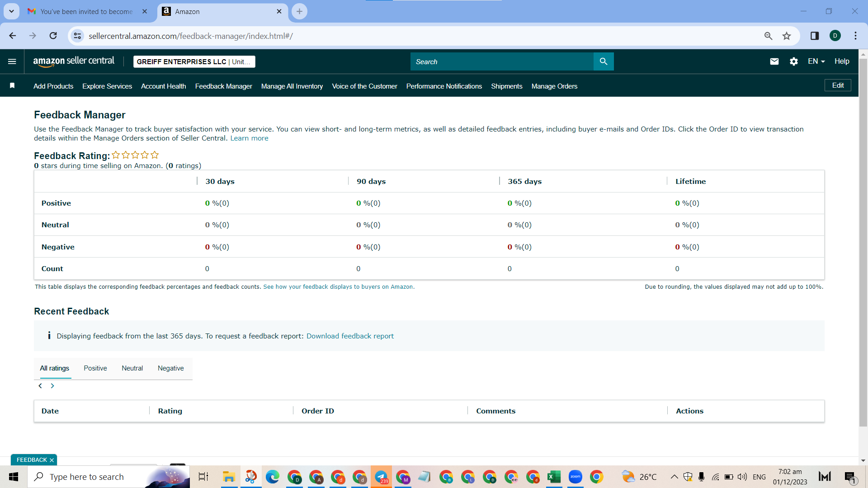
Task: View site information next to the URL
Action: click(78, 36)
